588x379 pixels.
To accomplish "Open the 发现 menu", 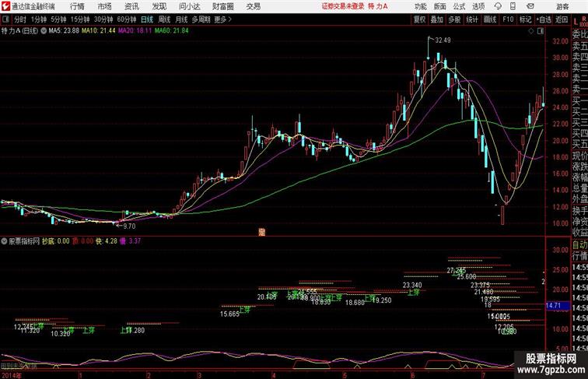I will (x=159, y=6).
